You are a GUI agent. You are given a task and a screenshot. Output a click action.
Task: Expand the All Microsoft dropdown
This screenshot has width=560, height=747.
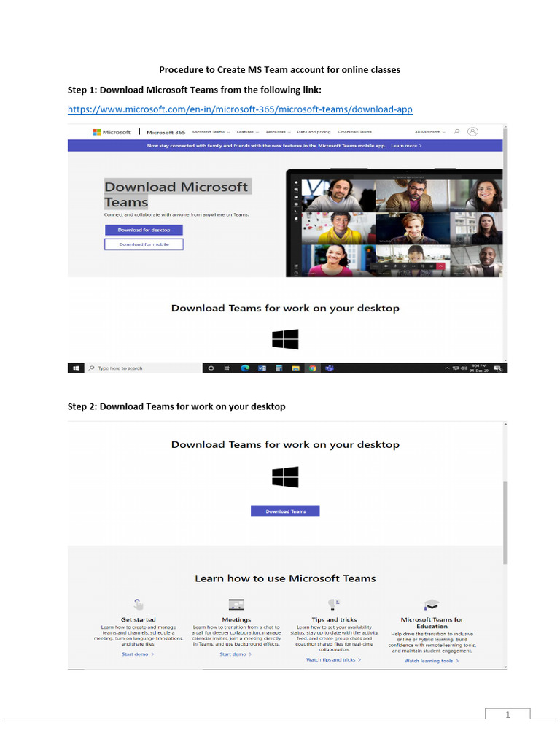[x=429, y=132]
